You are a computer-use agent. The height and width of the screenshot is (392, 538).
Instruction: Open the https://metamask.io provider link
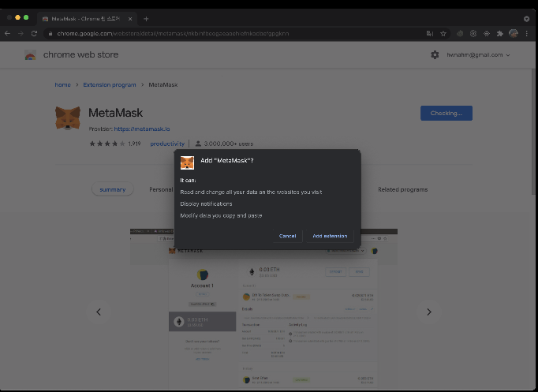point(142,129)
